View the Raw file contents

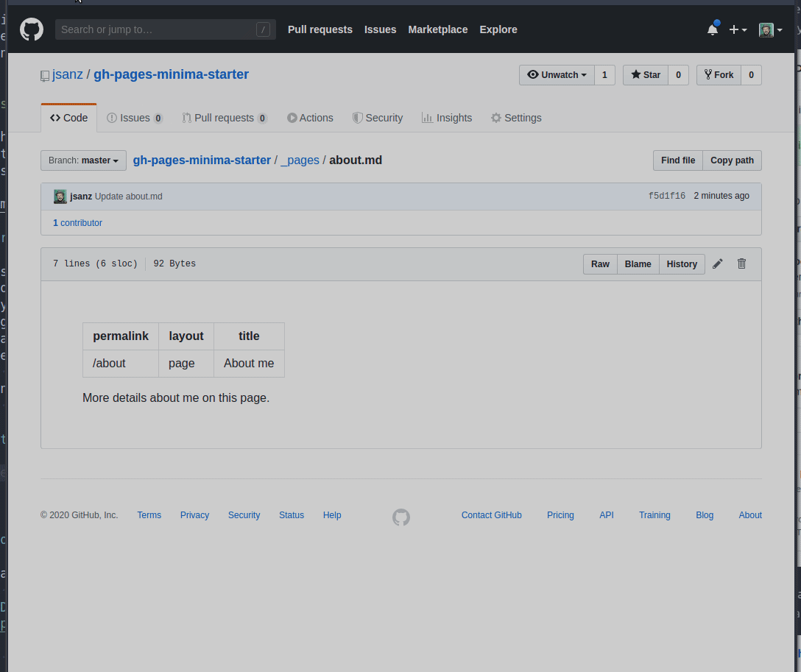click(600, 264)
